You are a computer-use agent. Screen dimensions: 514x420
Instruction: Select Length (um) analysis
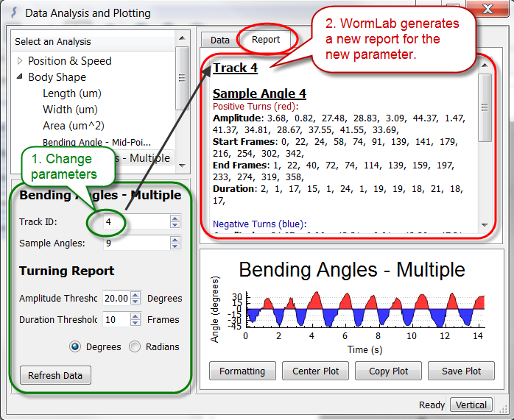pyautogui.click(x=71, y=93)
